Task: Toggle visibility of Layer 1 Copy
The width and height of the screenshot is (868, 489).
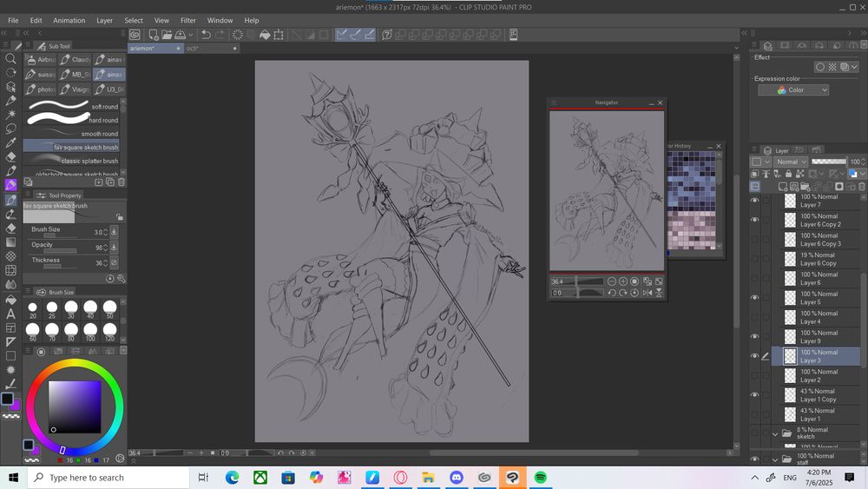Action: 753,395
